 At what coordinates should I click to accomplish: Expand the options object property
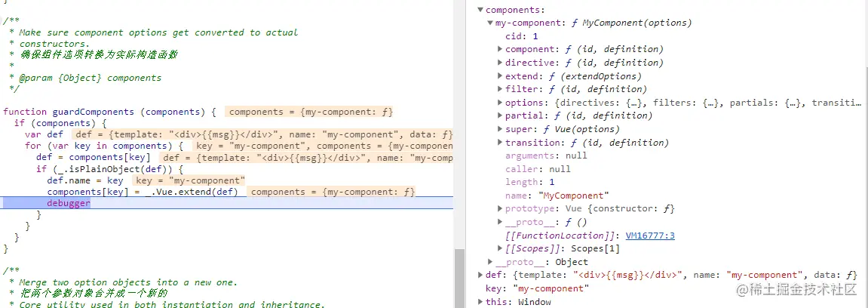501,103
